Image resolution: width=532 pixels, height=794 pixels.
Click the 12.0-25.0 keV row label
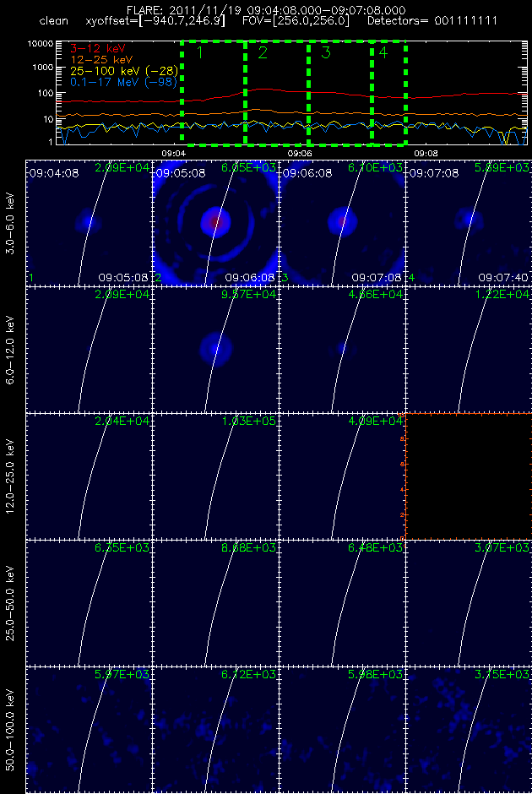[x=11, y=476]
